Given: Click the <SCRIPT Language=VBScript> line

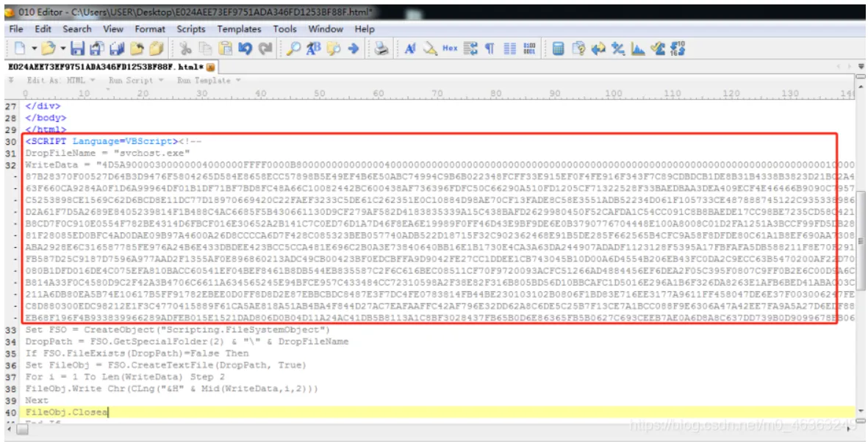Looking at the screenshot, I should click(113, 141).
